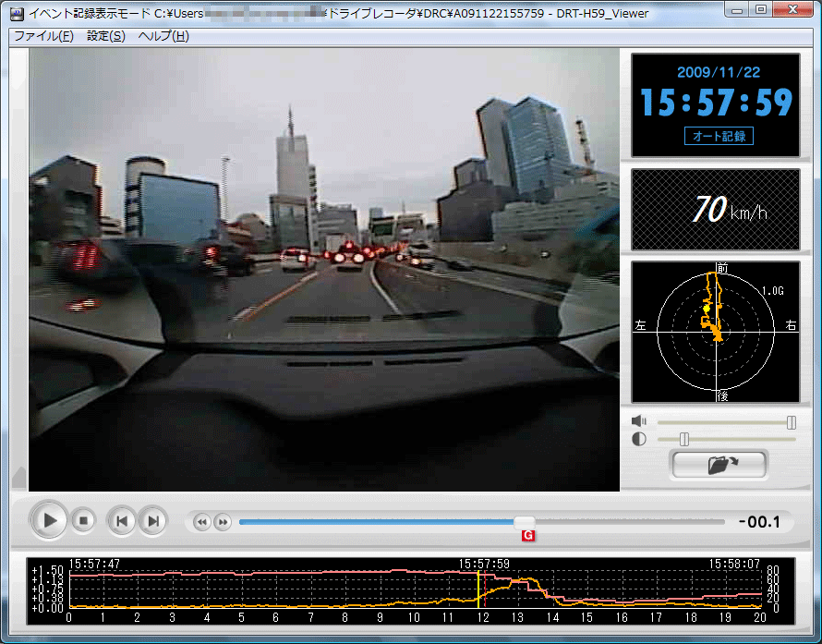822x644 pixels.
Task: Click the speaker volume icon
Action: click(x=638, y=422)
